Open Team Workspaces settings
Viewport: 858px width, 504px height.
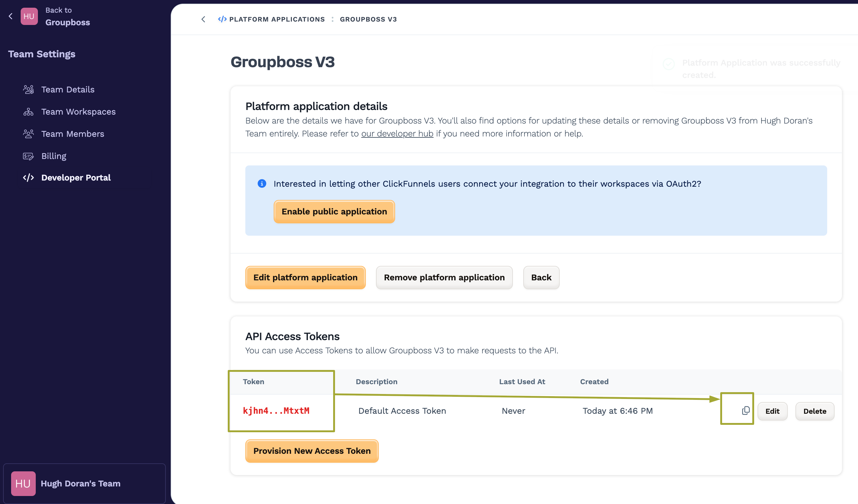click(78, 112)
